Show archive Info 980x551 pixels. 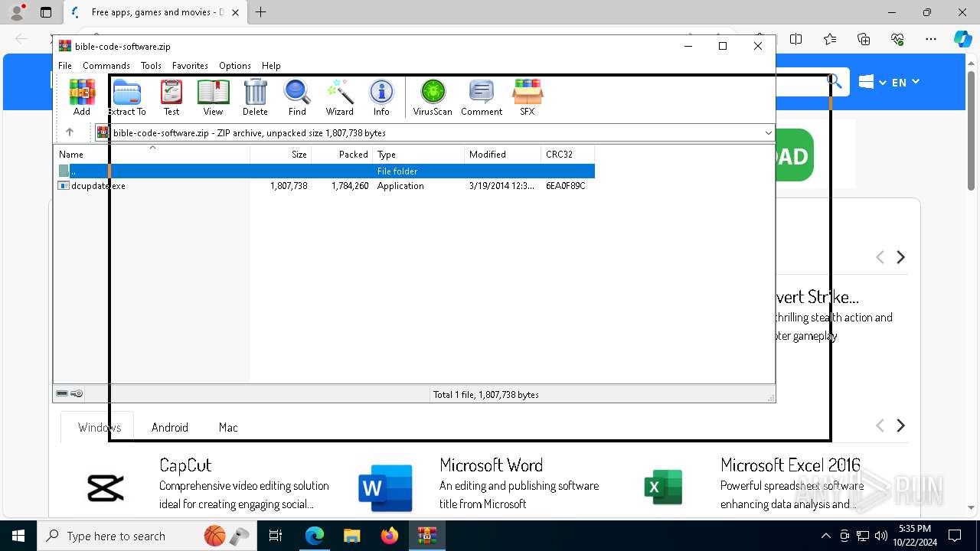tap(381, 97)
